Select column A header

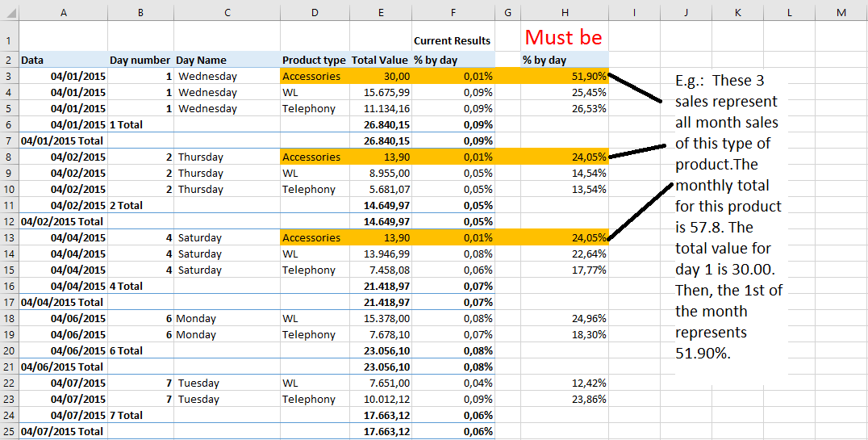[x=64, y=13]
